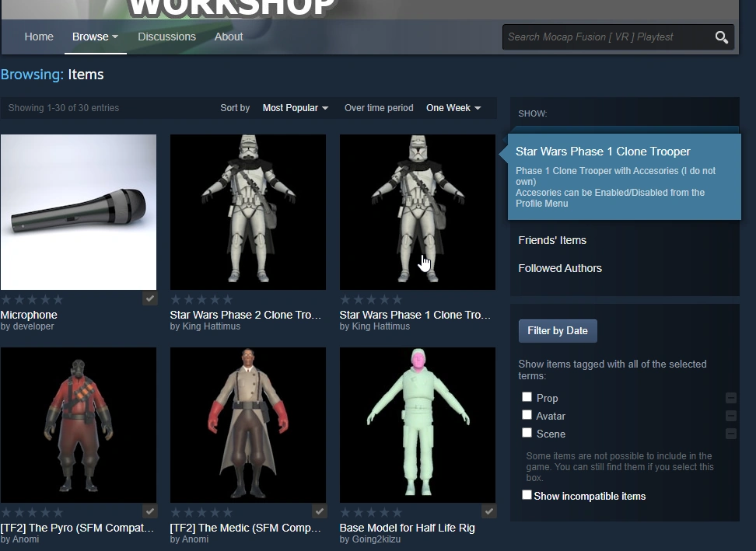
Task: Open Phase 1 Clone Trooper thumbnail
Action: point(418,212)
